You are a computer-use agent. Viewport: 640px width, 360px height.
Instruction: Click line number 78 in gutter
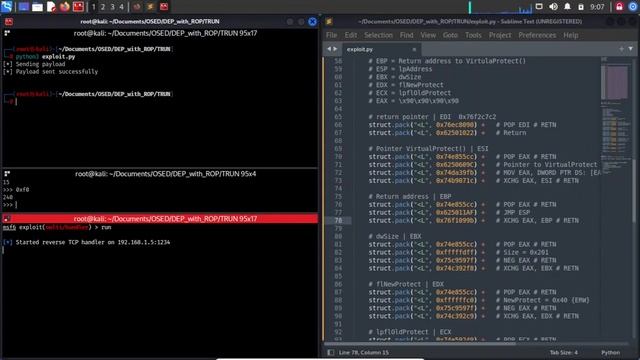pos(338,220)
